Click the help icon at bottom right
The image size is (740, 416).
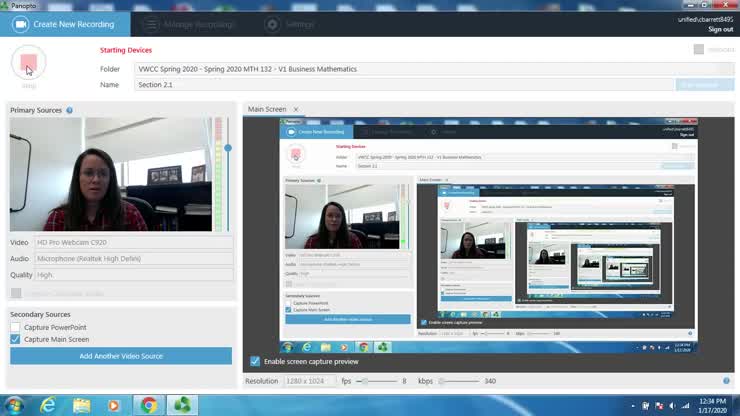[727, 381]
